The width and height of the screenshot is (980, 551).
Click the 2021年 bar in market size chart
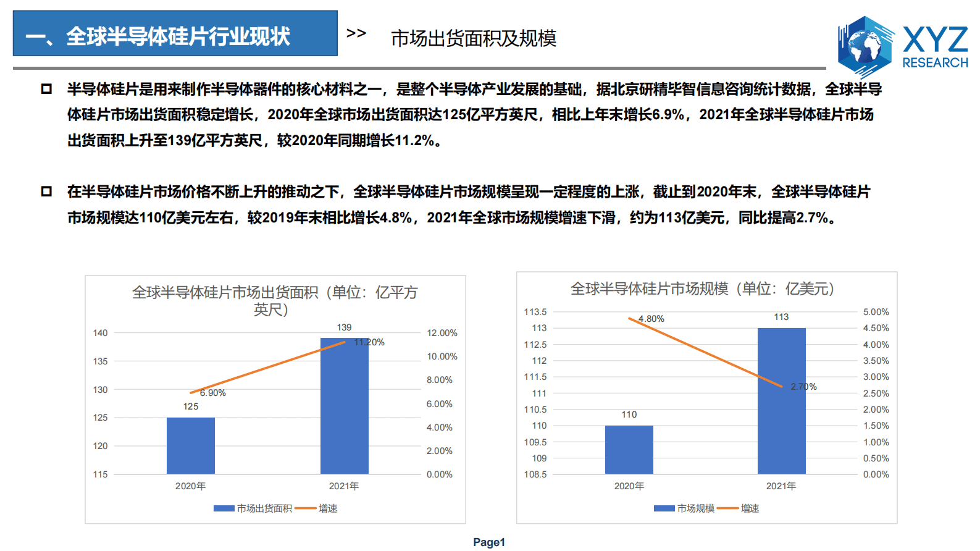tap(781, 401)
